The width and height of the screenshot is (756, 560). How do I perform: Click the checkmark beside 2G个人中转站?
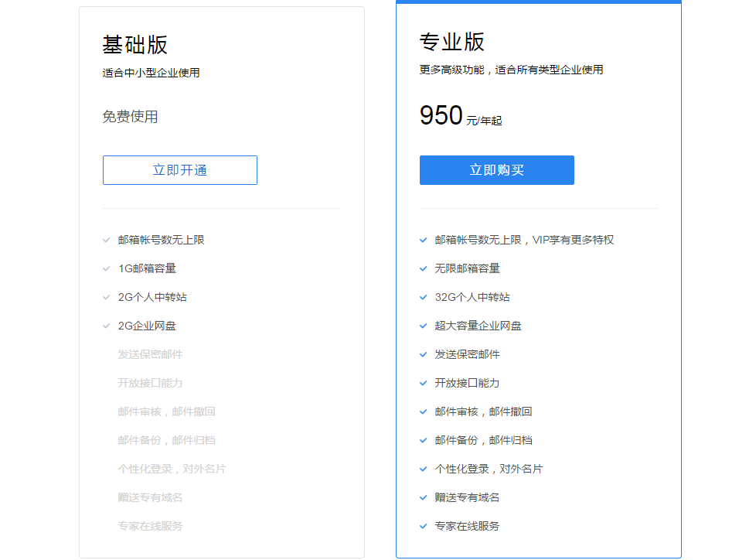(x=107, y=297)
